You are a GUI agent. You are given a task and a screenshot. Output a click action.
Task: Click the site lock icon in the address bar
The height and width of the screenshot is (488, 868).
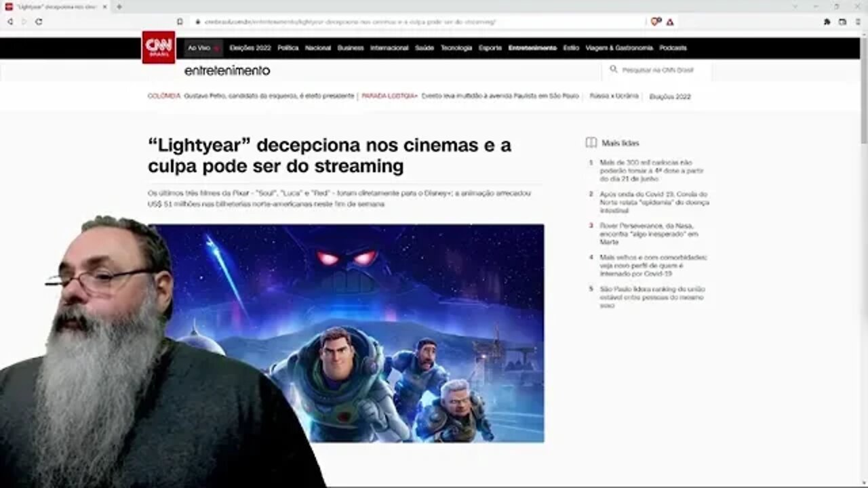tap(197, 22)
